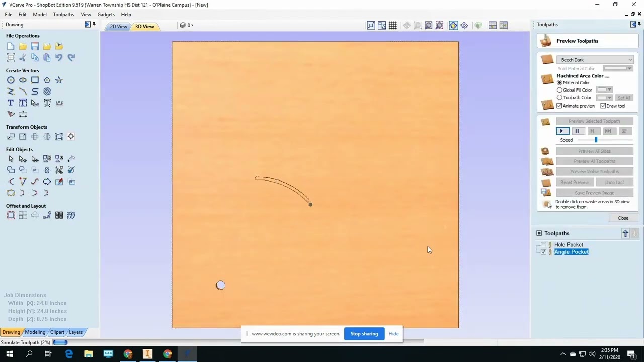Switch to the Layers tab

(76, 332)
